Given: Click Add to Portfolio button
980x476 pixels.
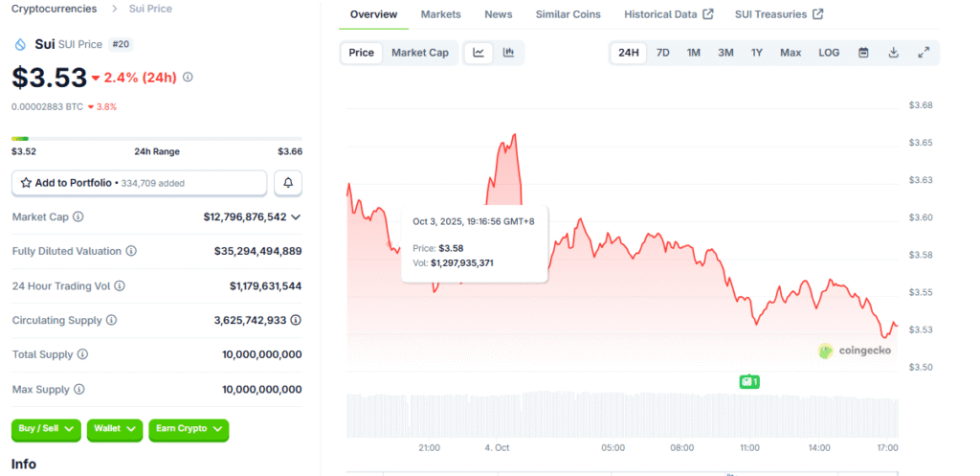Looking at the screenshot, I should tap(139, 182).
